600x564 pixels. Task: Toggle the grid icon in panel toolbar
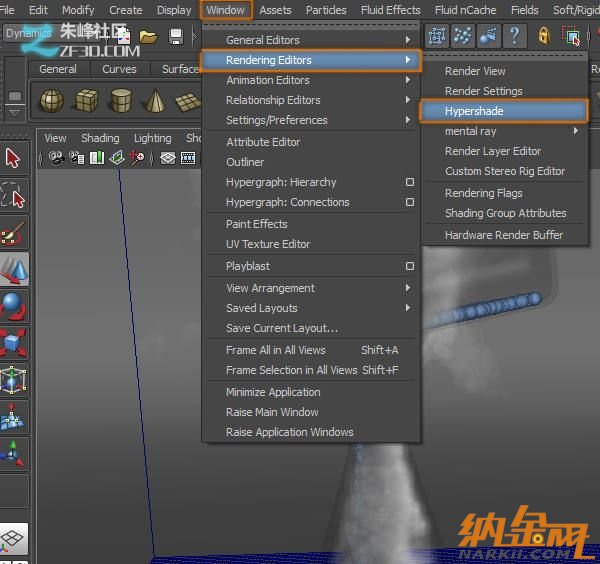168,158
